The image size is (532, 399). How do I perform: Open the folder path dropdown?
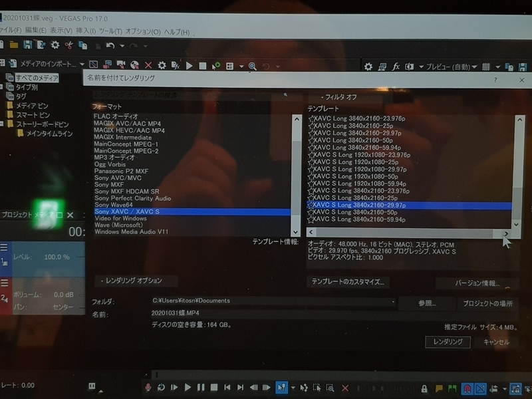pyautogui.click(x=393, y=302)
